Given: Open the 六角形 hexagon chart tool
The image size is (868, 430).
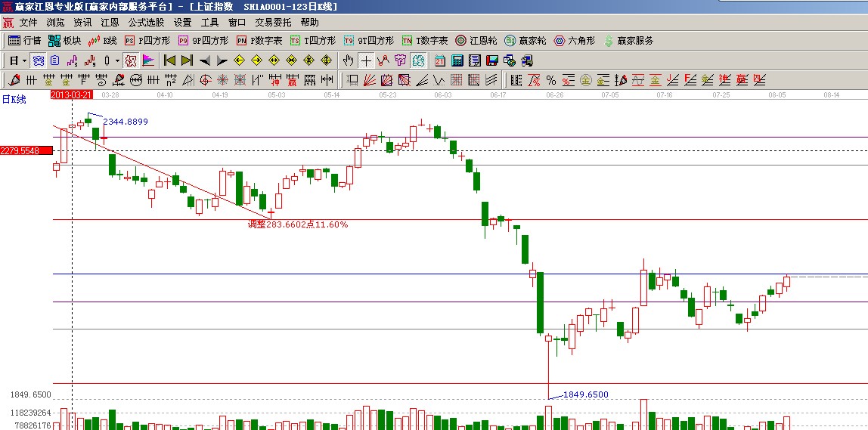Looking at the screenshot, I should (x=575, y=41).
